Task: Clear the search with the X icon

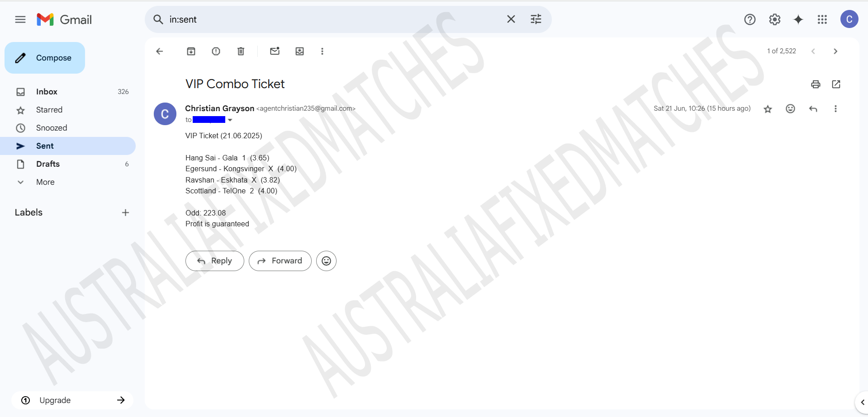Action: point(511,19)
